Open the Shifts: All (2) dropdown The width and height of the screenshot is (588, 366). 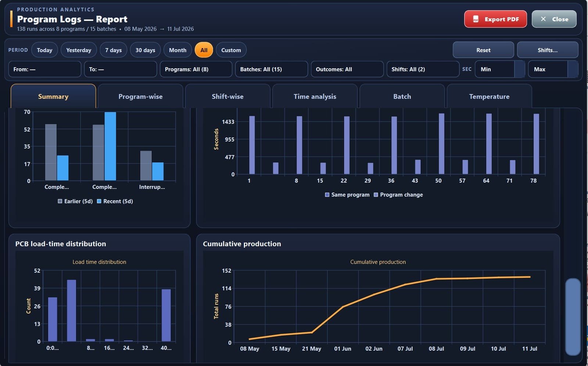[423, 69]
